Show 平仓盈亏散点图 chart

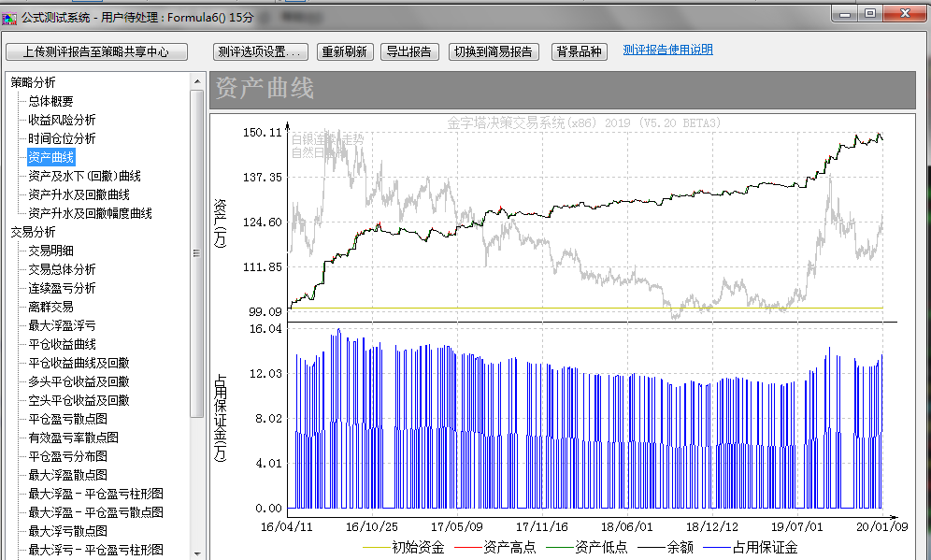coord(67,419)
